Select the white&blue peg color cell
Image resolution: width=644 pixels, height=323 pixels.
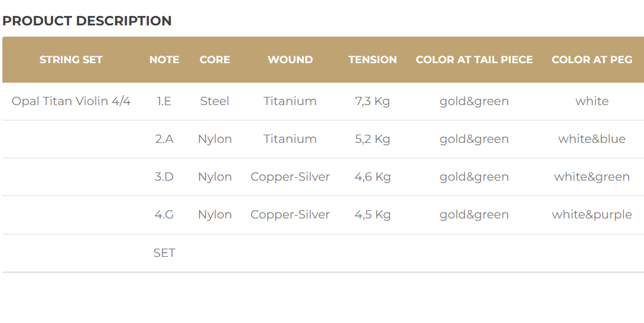(591, 139)
